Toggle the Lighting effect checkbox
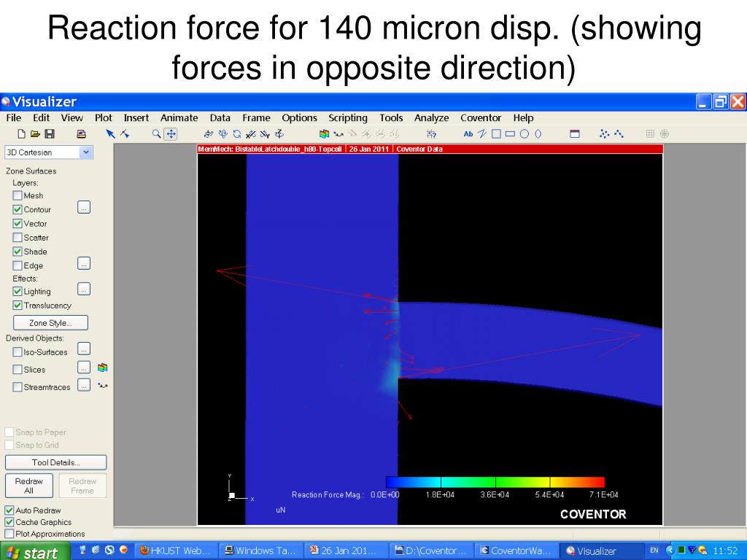The height and width of the screenshot is (560, 747). coord(18,292)
